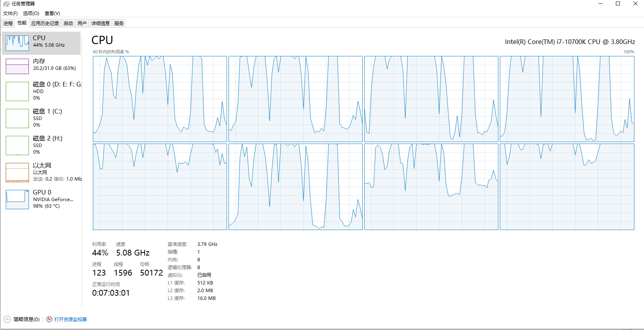Select the 以太网 Ethernet graph thumbnail
The image size is (644, 330).
click(x=17, y=173)
